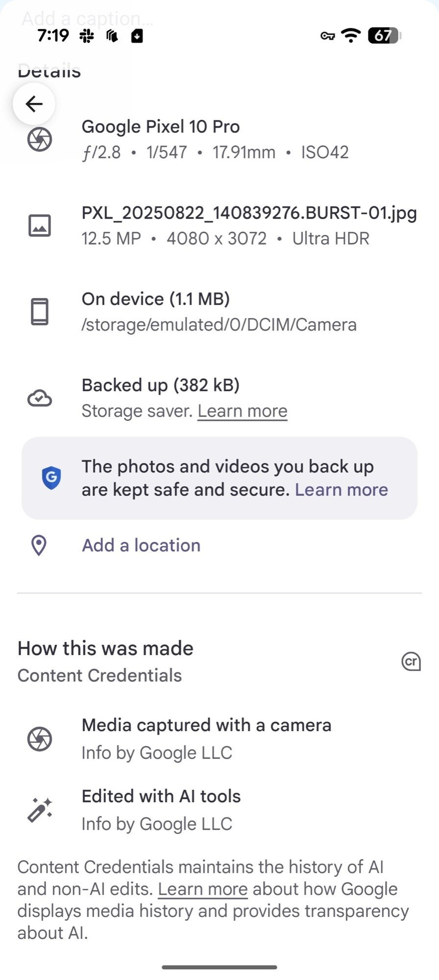This screenshot has width=439, height=980.
Task: Tap the phone device storage icon
Action: (x=40, y=312)
